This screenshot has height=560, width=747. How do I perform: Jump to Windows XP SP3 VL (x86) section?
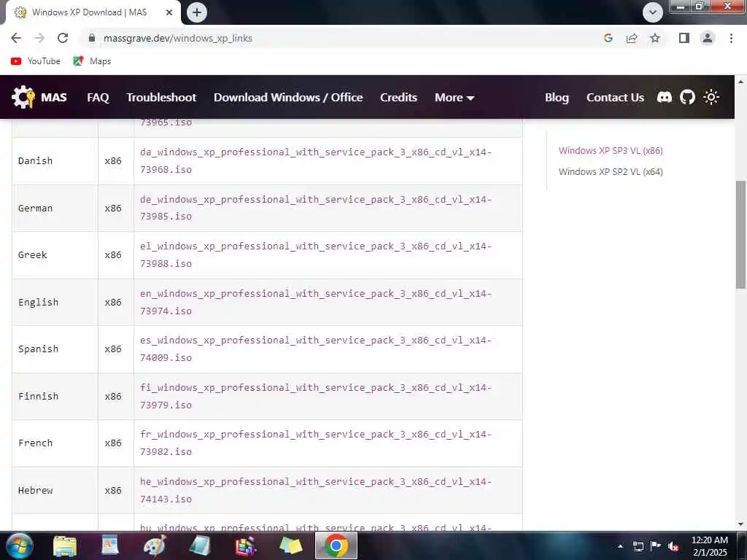[611, 150]
